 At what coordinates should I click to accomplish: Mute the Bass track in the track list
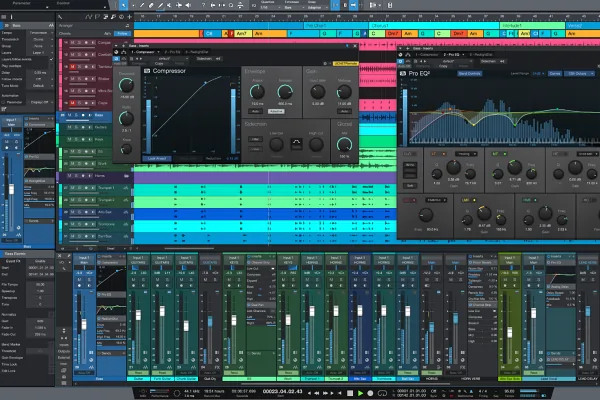[69, 115]
